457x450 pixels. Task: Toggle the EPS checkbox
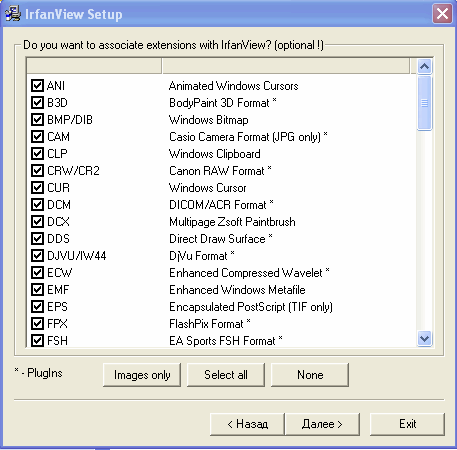[37, 307]
